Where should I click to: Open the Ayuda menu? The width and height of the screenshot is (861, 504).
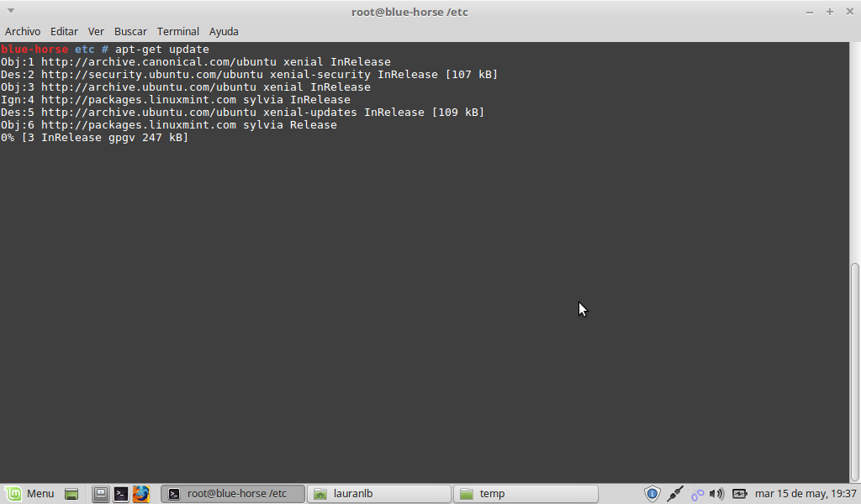(x=224, y=31)
